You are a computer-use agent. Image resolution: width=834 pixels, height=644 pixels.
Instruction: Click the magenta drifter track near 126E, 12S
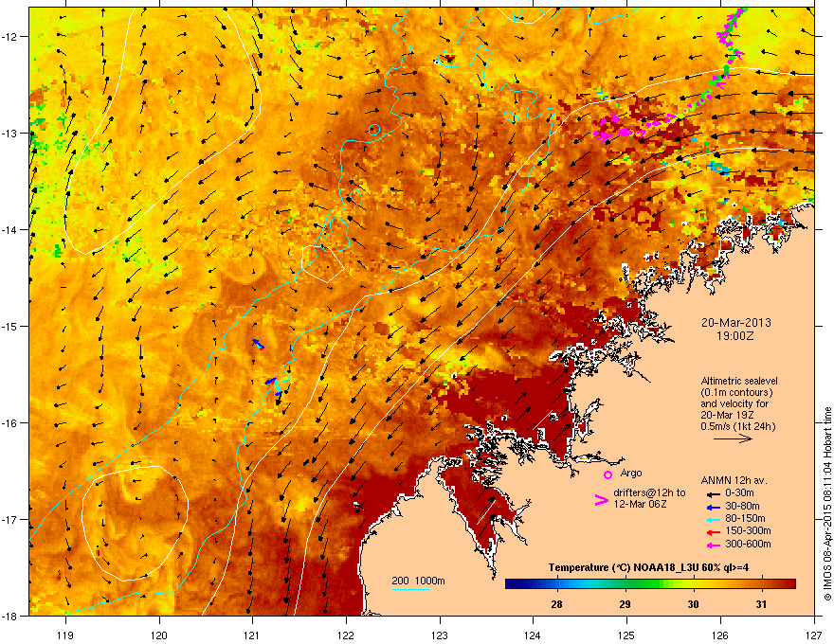(731, 29)
